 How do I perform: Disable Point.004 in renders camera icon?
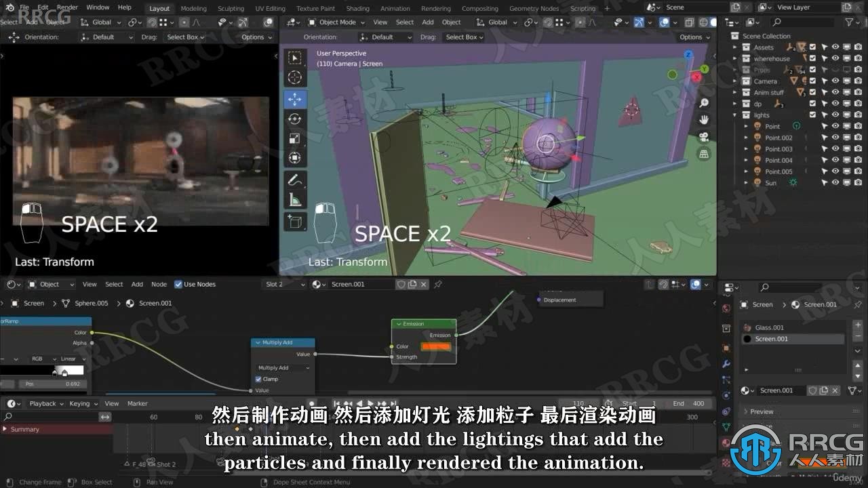[857, 160]
